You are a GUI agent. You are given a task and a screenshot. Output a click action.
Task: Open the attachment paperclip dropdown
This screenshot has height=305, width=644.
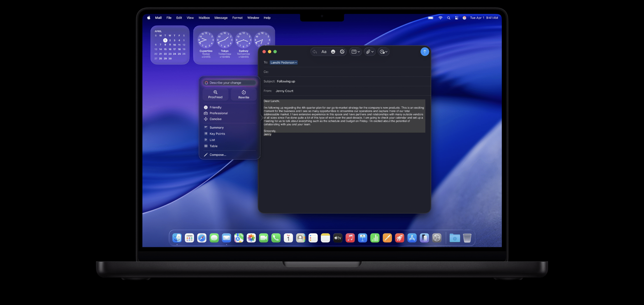[370, 52]
